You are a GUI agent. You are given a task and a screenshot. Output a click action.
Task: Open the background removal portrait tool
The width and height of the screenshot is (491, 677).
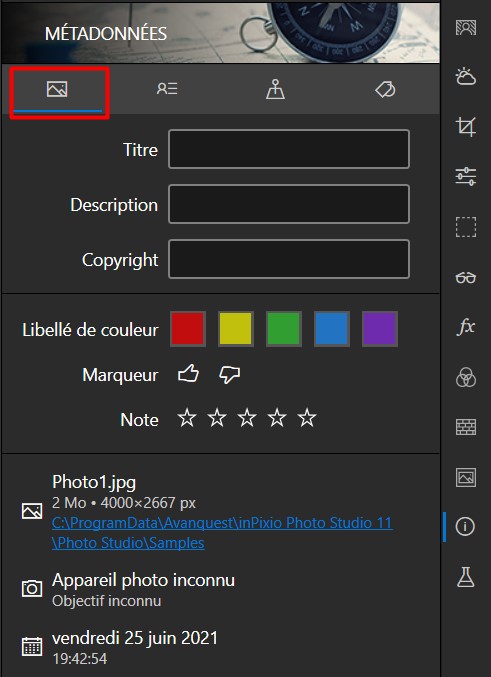tap(466, 28)
